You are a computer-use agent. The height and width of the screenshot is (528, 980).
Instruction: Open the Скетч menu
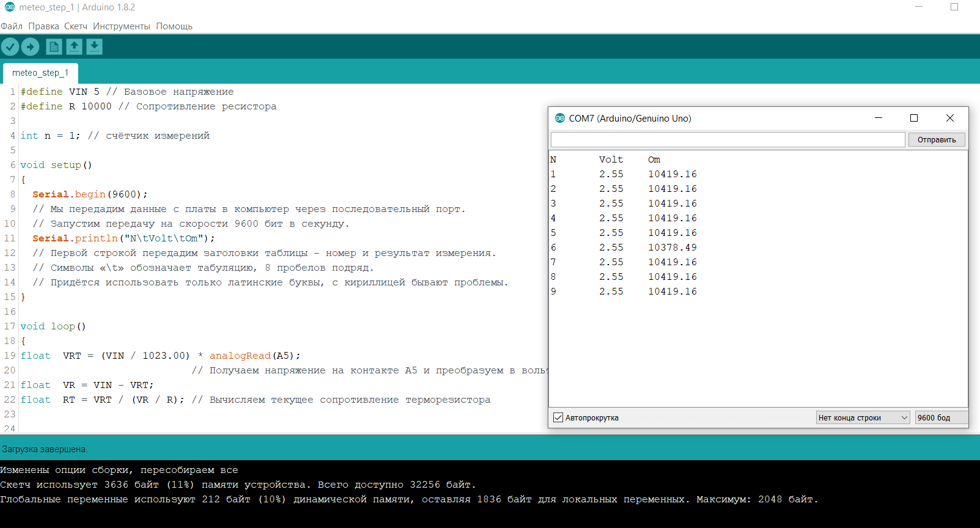pos(76,26)
